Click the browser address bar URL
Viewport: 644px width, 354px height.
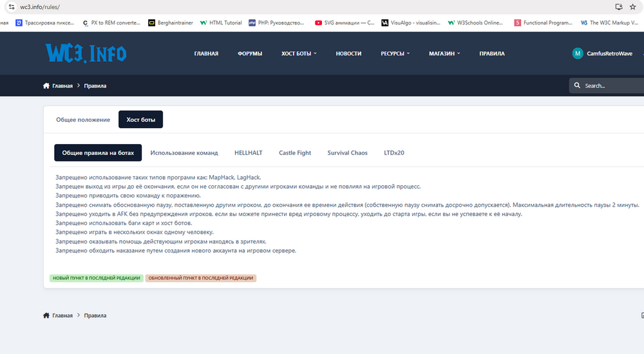tap(40, 6)
